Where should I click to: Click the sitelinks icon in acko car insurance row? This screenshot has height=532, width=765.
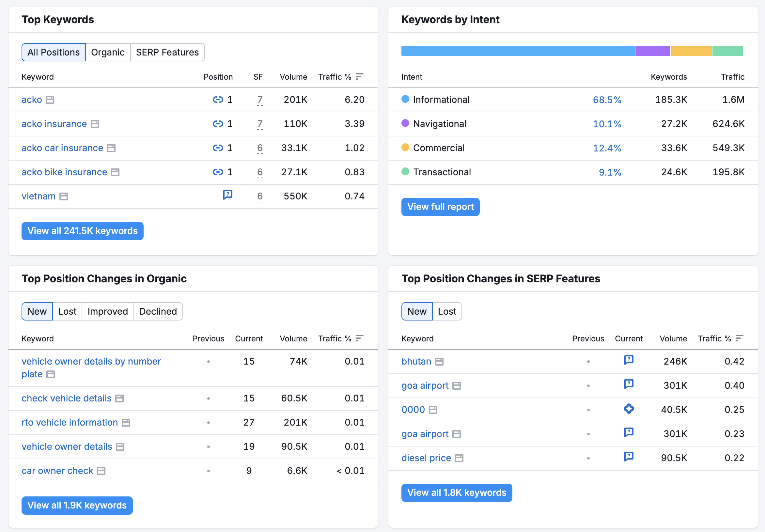pyautogui.click(x=218, y=148)
